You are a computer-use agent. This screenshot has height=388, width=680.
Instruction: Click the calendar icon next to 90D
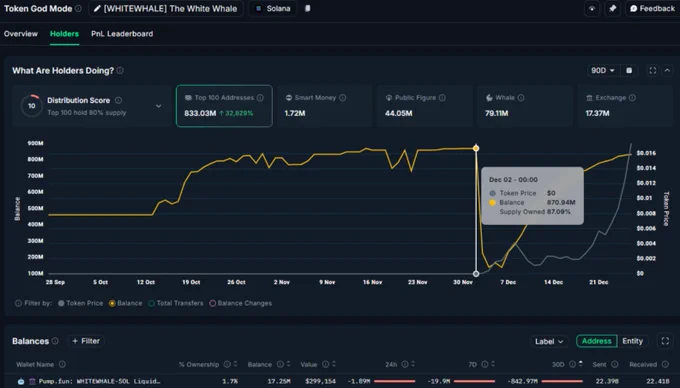(629, 70)
